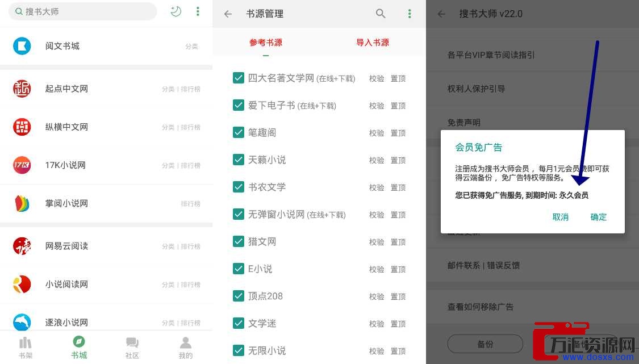Go back from 书源管理 screen
This screenshot has height=364, width=639.
pos(228,14)
